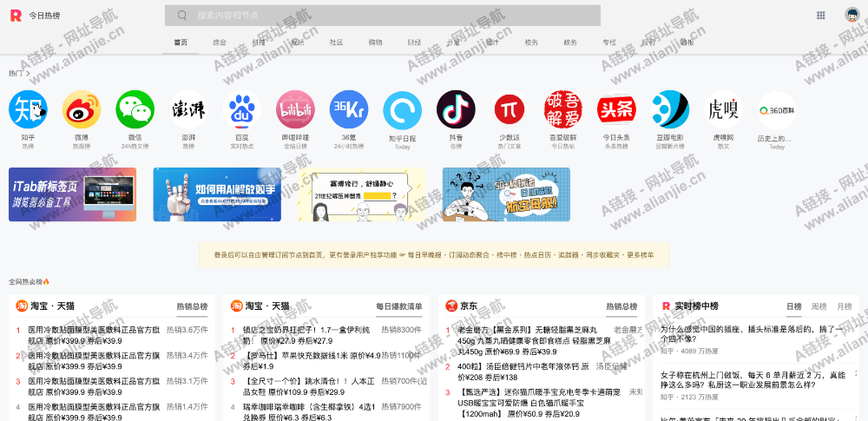868x421 pixels.
Task: Open the 36氪 24-hour hot list icon
Action: tap(349, 109)
